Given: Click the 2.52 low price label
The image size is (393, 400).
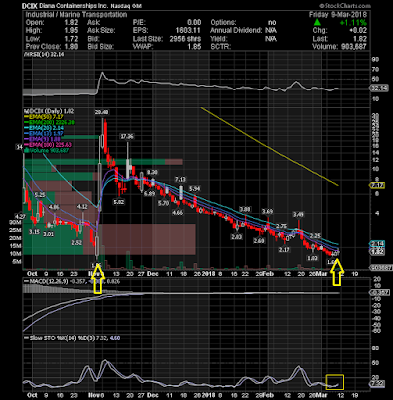Looking at the screenshot, I should (x=77, y=243).
